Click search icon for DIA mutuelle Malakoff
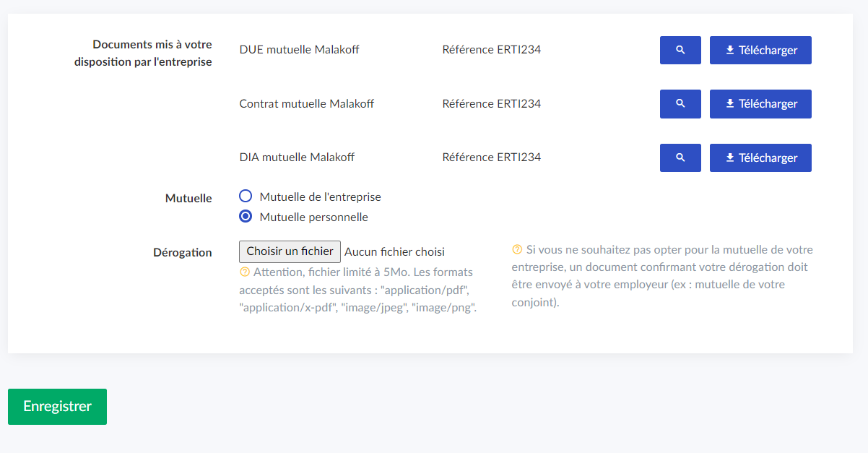The width and height of the screenshot is (868, 453). [680, 158]
